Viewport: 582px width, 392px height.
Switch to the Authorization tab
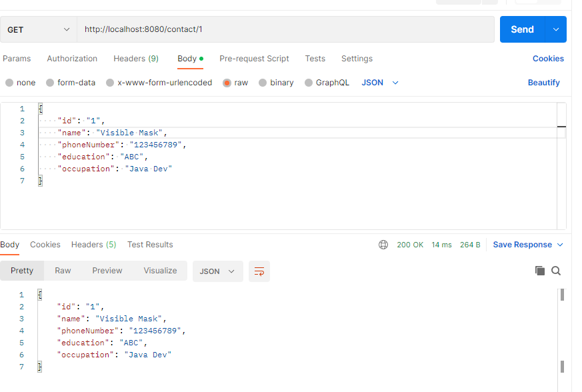coord(72,59)
